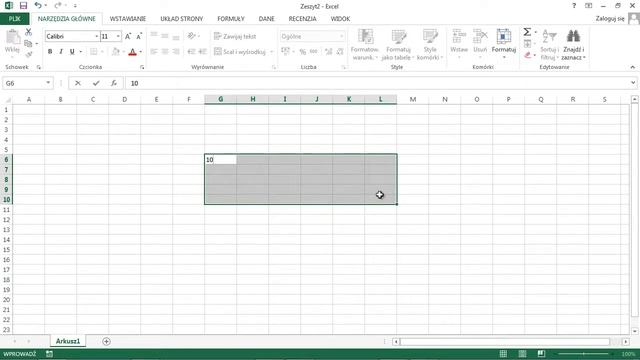Click the AutoSum sigma icon
Screen dimensions: 640x360
527,32
